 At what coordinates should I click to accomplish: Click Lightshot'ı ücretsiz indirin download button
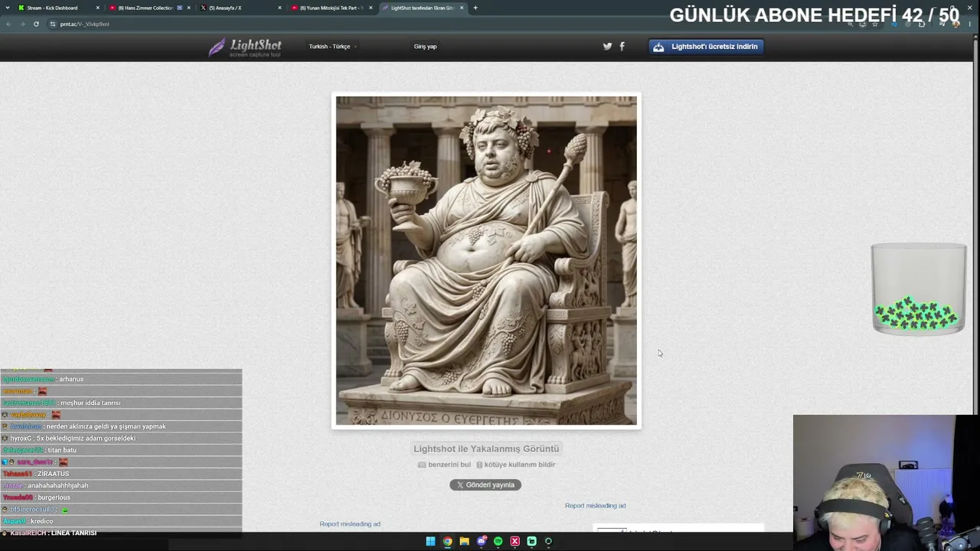706,47
